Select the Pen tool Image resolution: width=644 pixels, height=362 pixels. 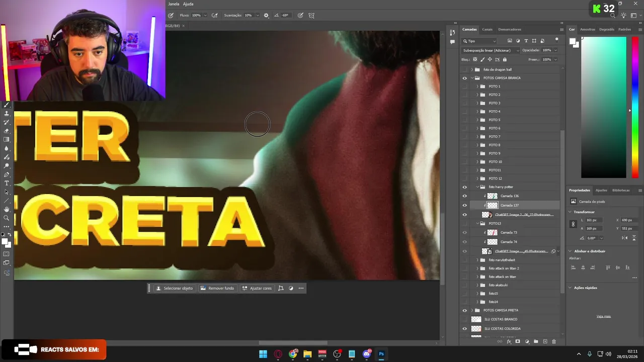(7, 174)
